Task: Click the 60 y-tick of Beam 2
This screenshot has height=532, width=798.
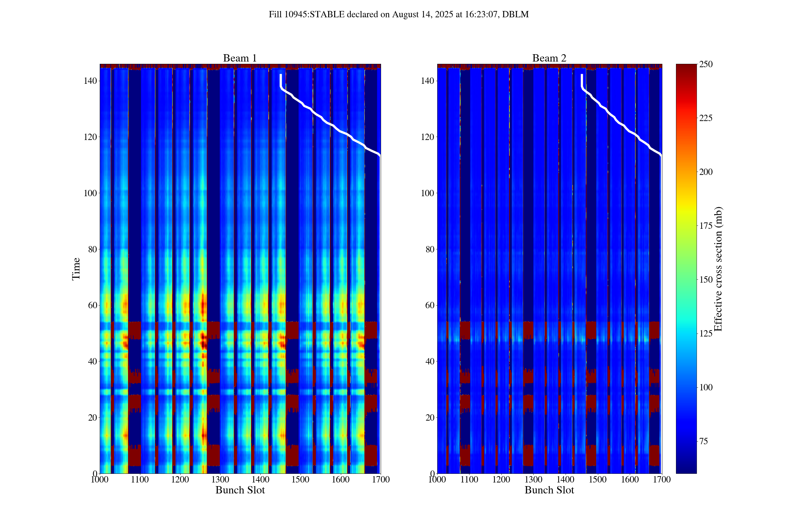Action: [430, 305]
